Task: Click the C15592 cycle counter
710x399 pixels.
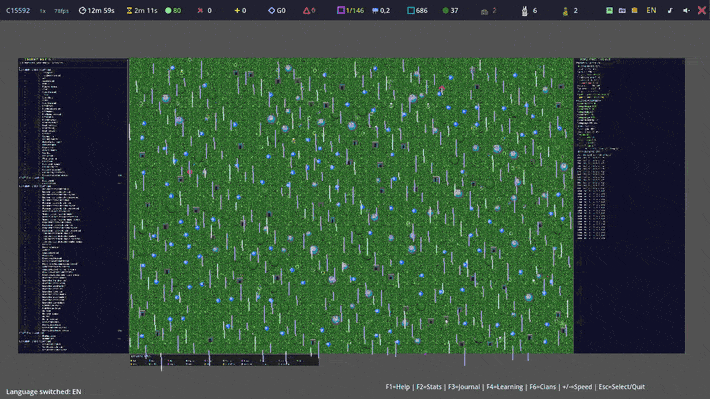Action: click(18, 10)
